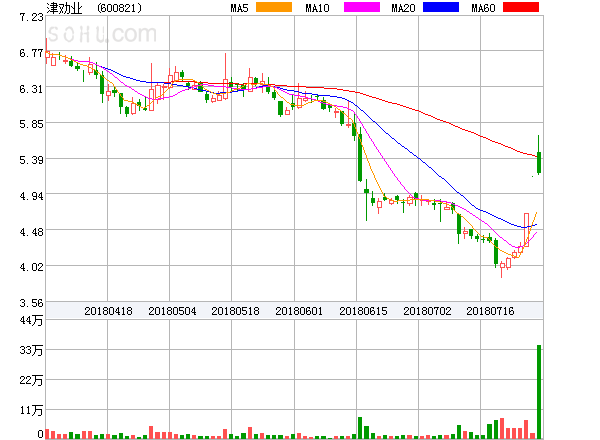
Task: Click the MA20 legend label
Action: coord(403,8)
